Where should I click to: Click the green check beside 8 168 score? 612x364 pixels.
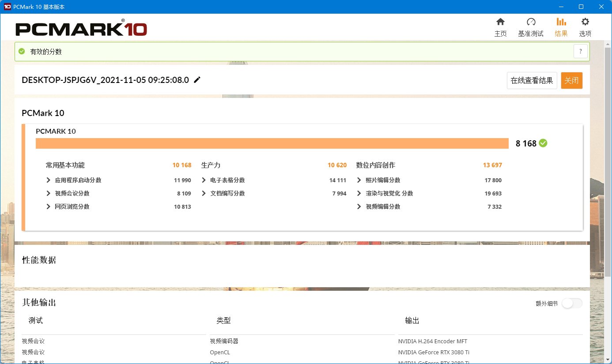[543, 143]
